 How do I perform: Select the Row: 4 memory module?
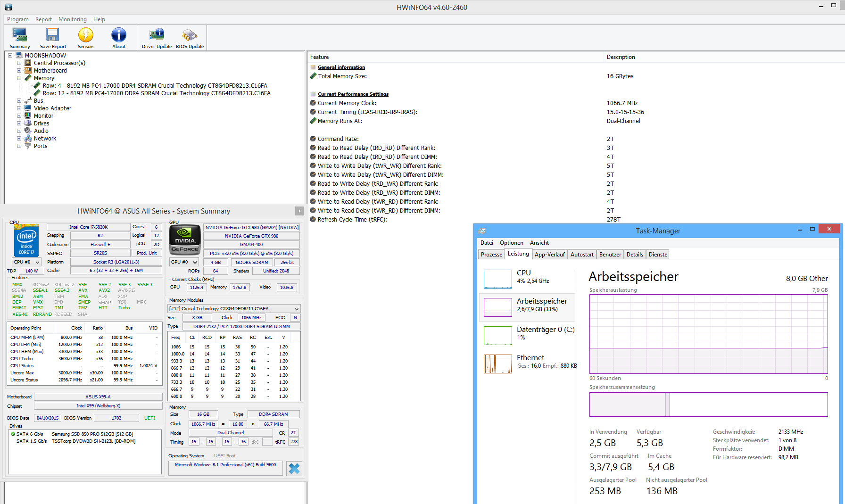click(x=155, y=86)
